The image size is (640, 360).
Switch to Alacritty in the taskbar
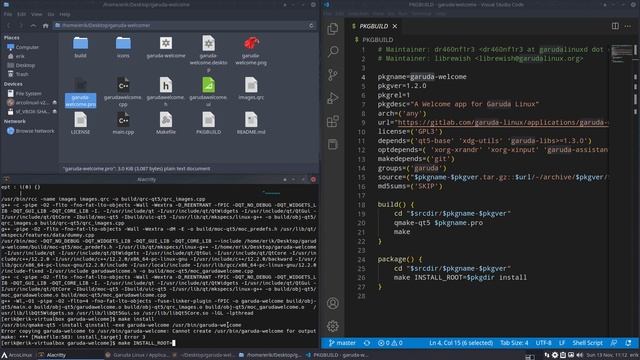click(52, 355)
